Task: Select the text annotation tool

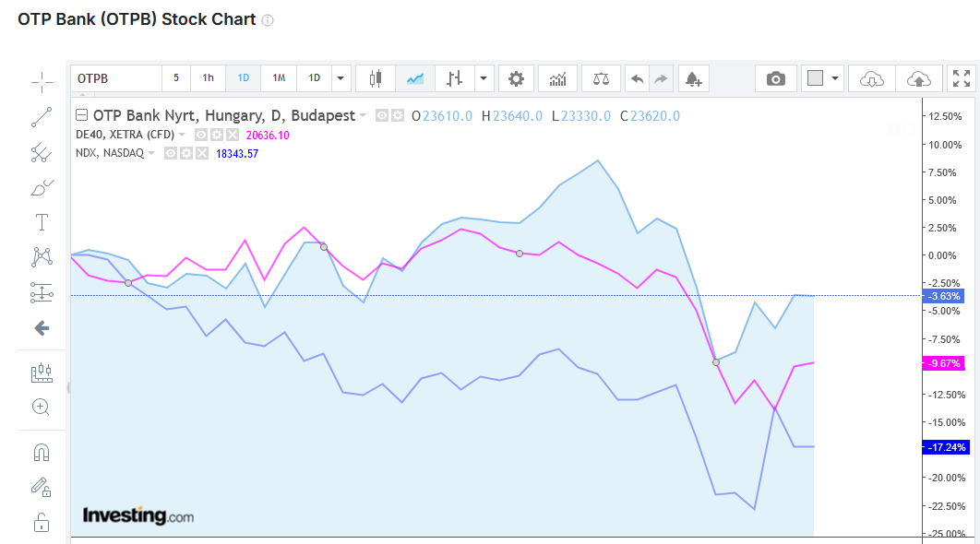Action: point(42,222)
